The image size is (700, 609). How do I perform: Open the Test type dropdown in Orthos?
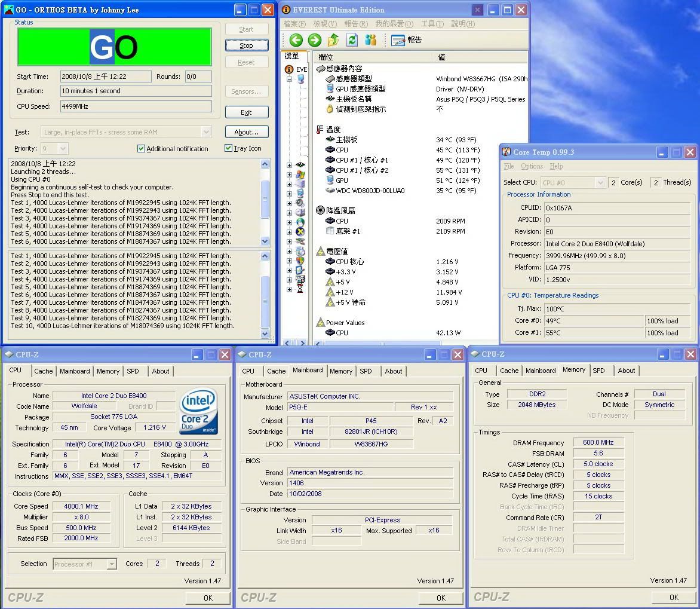pyautogui.click(x=206, y=132)
